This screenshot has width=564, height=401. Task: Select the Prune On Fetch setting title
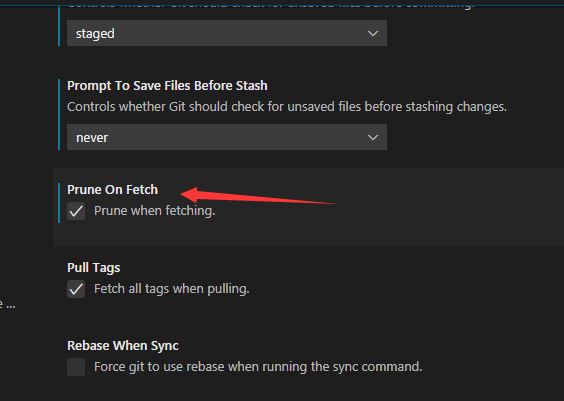pos(113,190)
